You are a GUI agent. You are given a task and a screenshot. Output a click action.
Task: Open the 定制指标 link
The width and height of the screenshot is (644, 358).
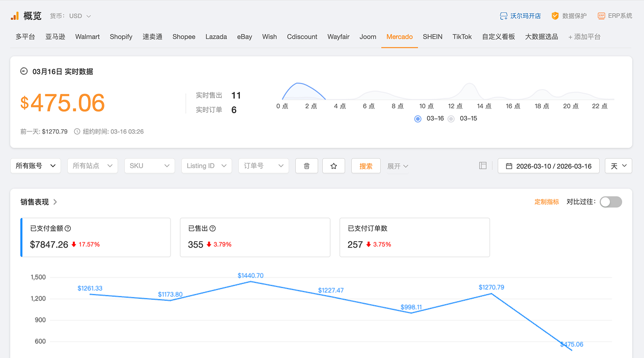[x=546, y=202]
